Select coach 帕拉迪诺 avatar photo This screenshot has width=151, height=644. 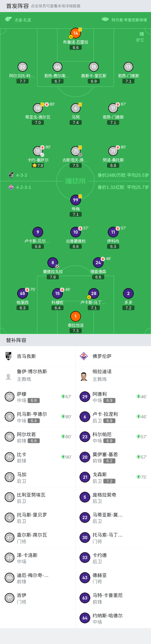pyautogui.click(x=84, y=376)
